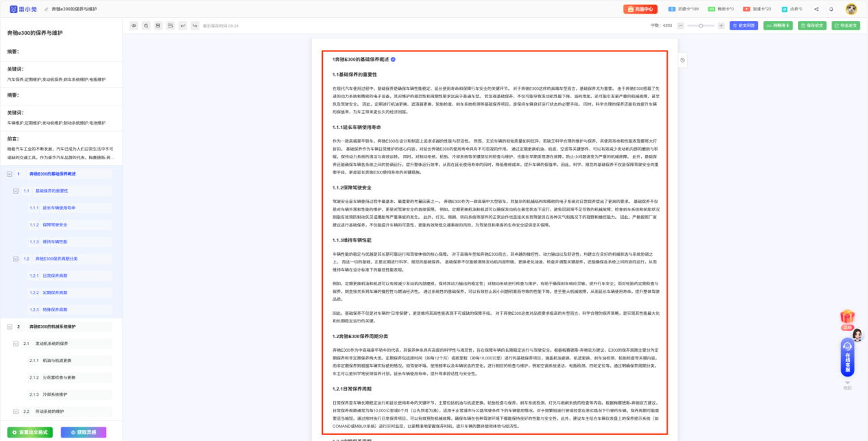Open notifications bell icon
This screenshot has height=441, width=868.
pos(831,9)
